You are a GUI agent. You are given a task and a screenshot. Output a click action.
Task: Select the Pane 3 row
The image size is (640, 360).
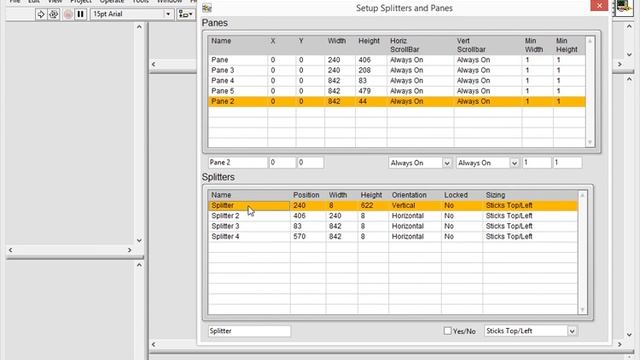[396, 70]
